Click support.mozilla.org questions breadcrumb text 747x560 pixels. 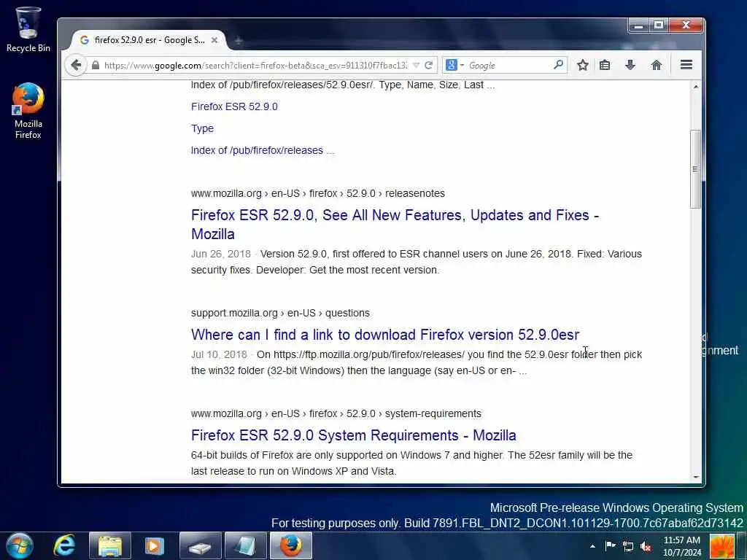[x=280, y=313]
